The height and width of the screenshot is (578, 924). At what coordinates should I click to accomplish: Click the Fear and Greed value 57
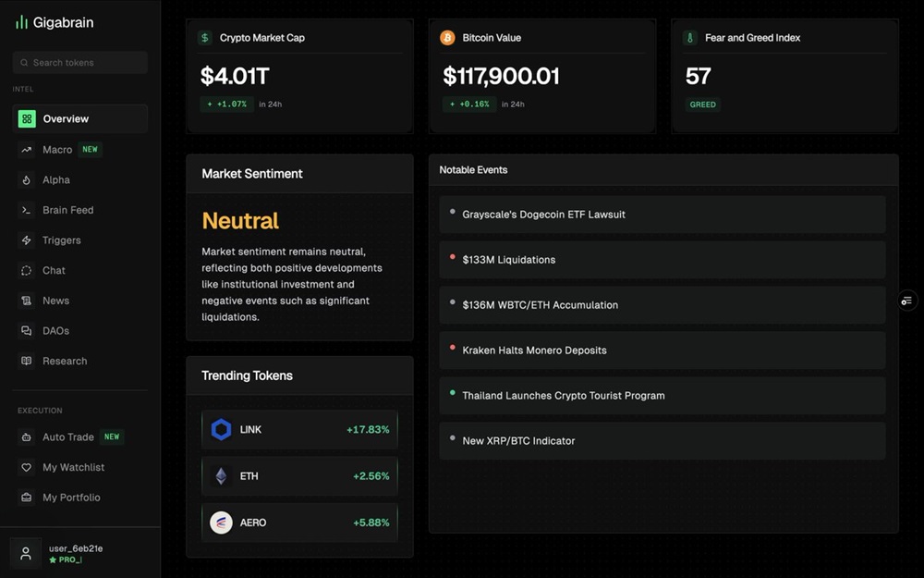coord(699,76)
